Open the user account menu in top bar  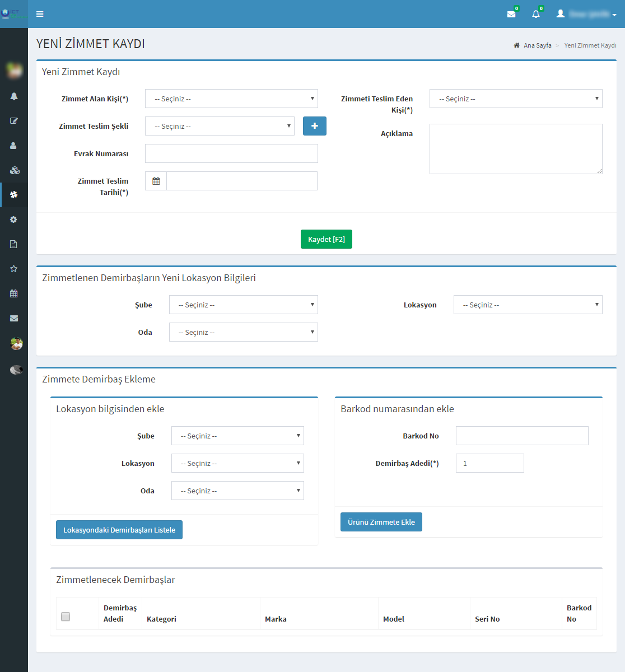click(x=586, y=14)
